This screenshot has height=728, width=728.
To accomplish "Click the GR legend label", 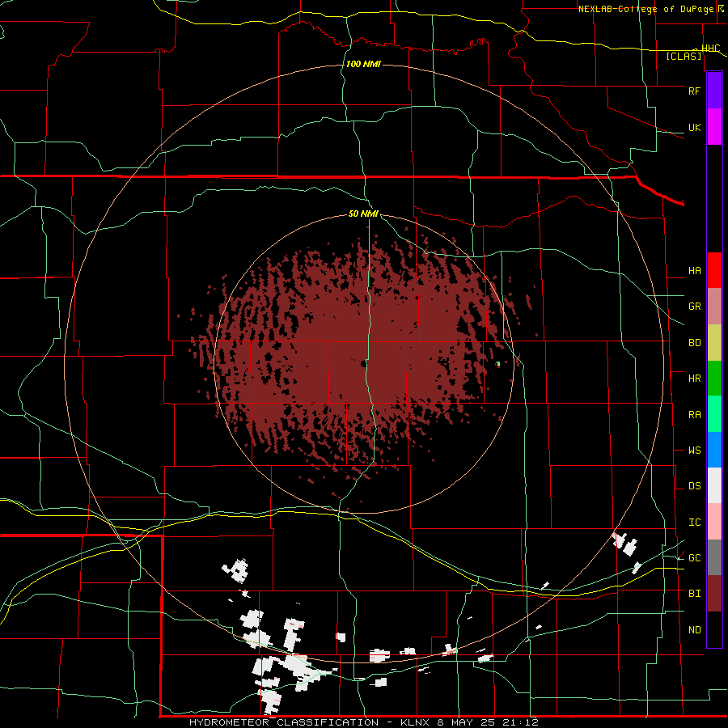I will pyautogui.click(x=694, y=307).
